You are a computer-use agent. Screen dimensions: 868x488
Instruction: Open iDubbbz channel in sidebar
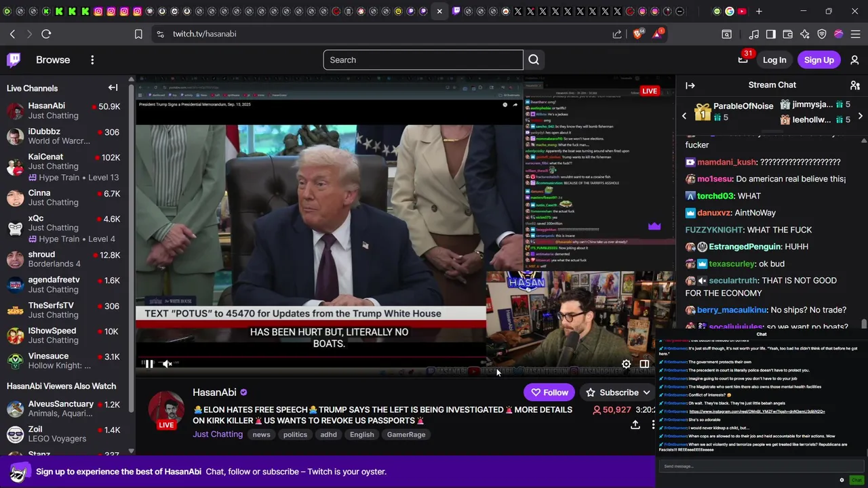click(x=64, y=136)
